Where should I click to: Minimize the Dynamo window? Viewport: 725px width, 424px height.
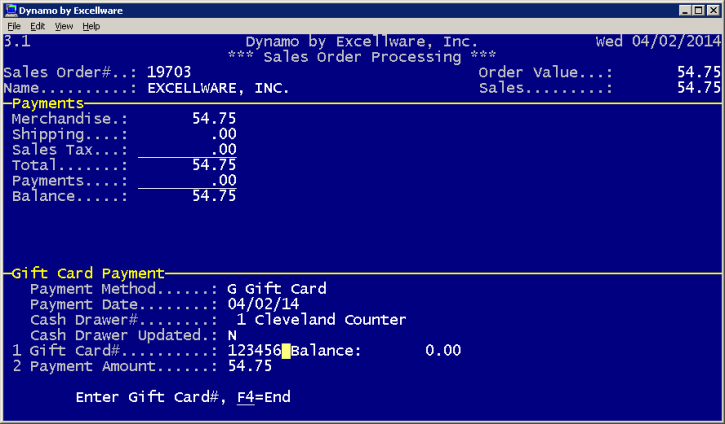coord(685,10)
